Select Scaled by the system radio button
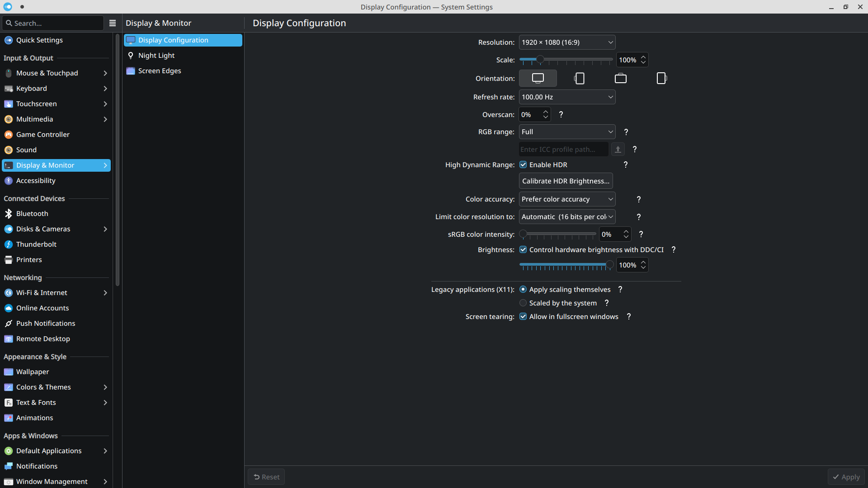This screenshot has height=488, width=868. (523, 303)
